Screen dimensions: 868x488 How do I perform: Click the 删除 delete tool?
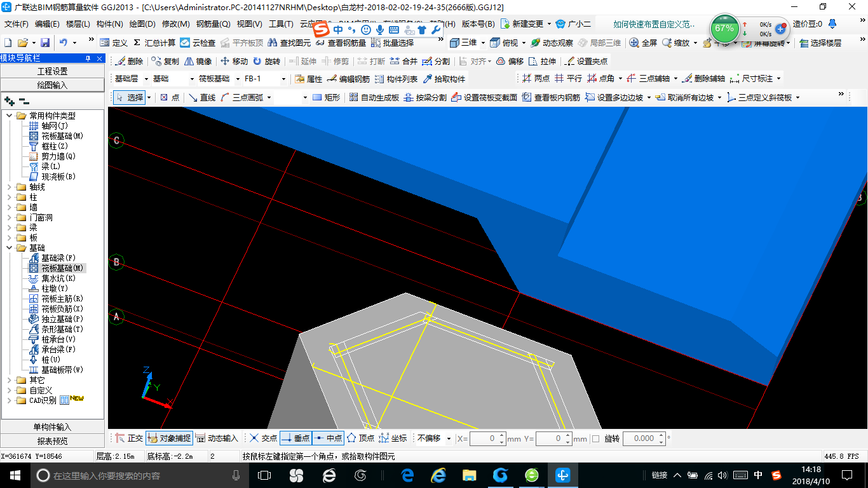(x=129, y=62)
